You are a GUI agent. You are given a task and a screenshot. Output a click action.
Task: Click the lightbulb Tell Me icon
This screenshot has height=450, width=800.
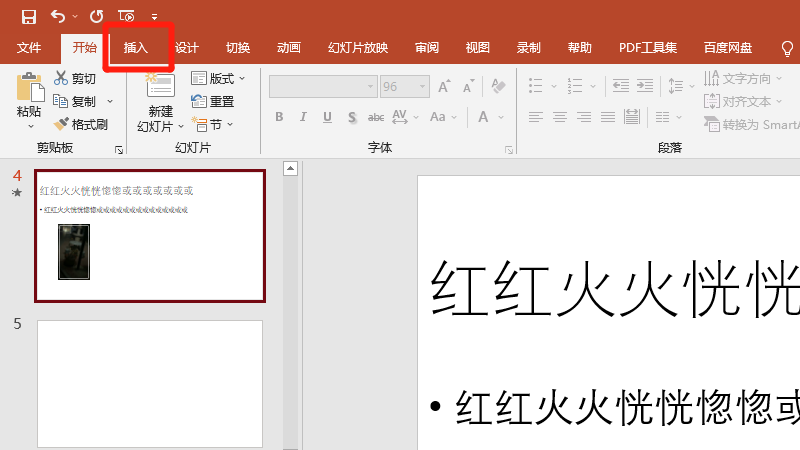point(787,48)
